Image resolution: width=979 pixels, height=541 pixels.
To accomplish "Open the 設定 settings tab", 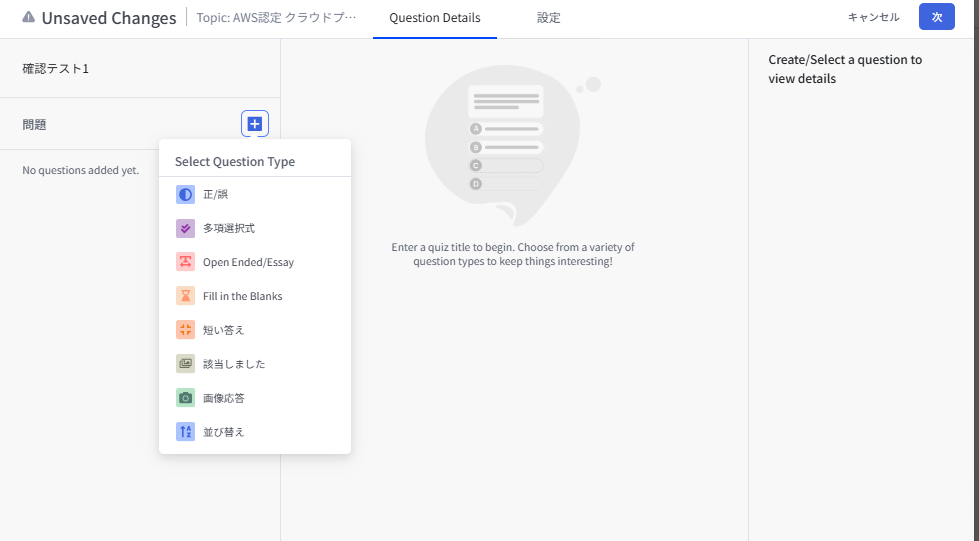I will click(x=548, y=18).
